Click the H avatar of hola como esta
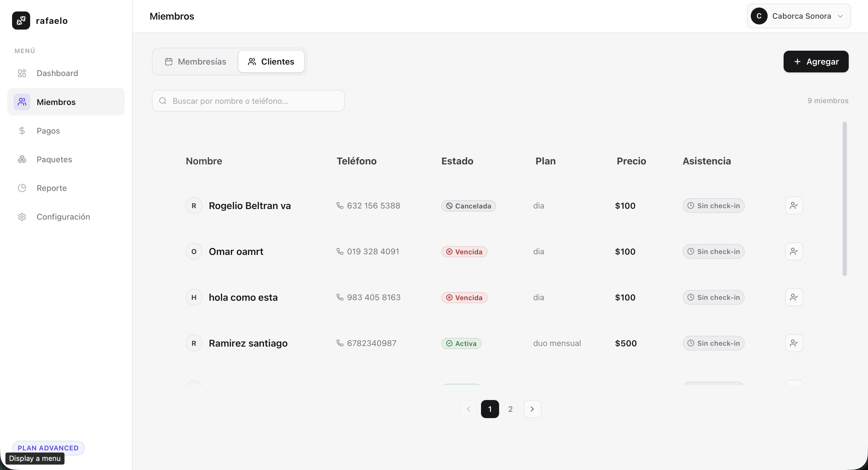This screenshot has height=470, width=868. pos(194,297)
